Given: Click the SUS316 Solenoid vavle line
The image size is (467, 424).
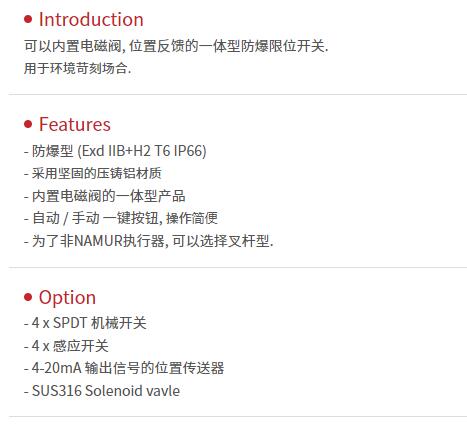Looking at the screenshot, I should (x=102, y=391).
